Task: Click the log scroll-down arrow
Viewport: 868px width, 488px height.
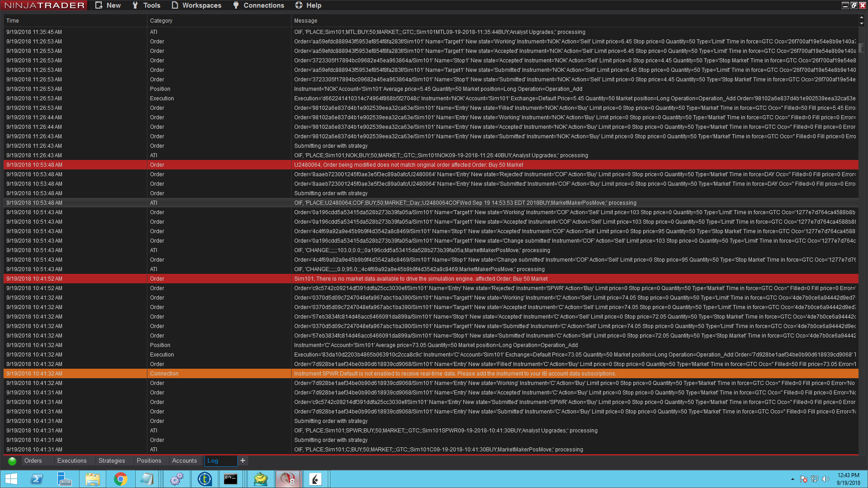Action: coord(862,23)
